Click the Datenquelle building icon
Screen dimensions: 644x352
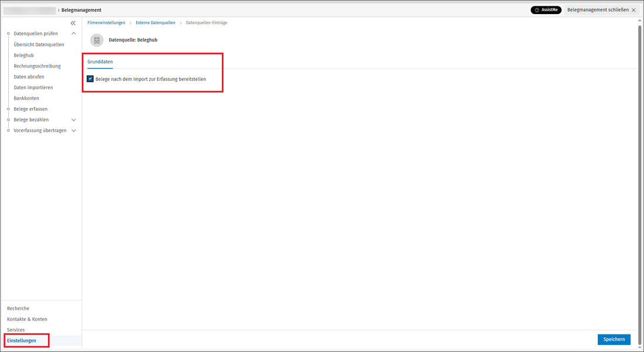(x=97, y=40)
